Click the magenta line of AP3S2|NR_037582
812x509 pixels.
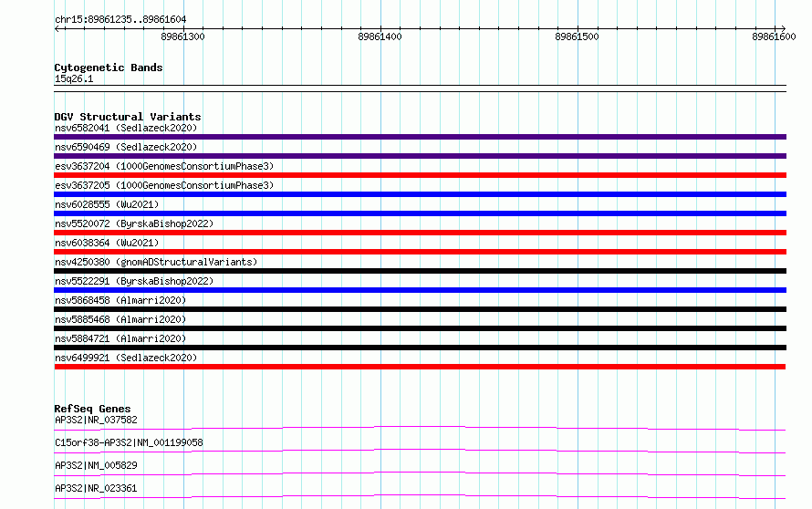(420, 428)
